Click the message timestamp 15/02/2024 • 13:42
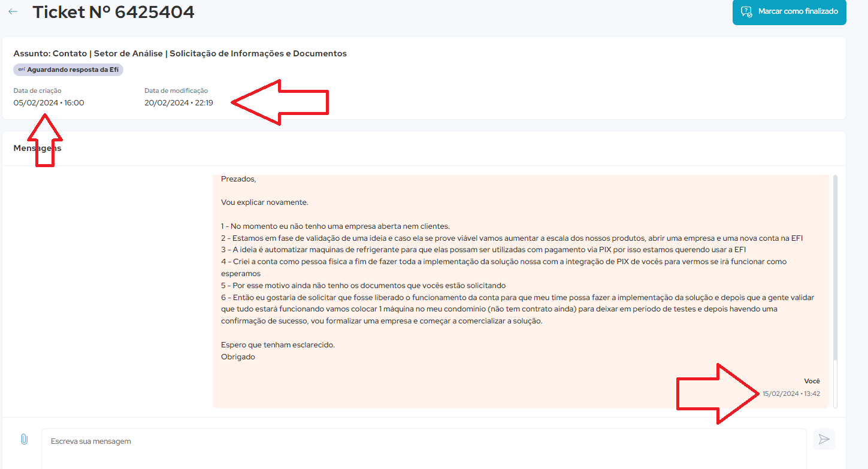The height and width of the screenshot is (469, 868). pos(791,394)
